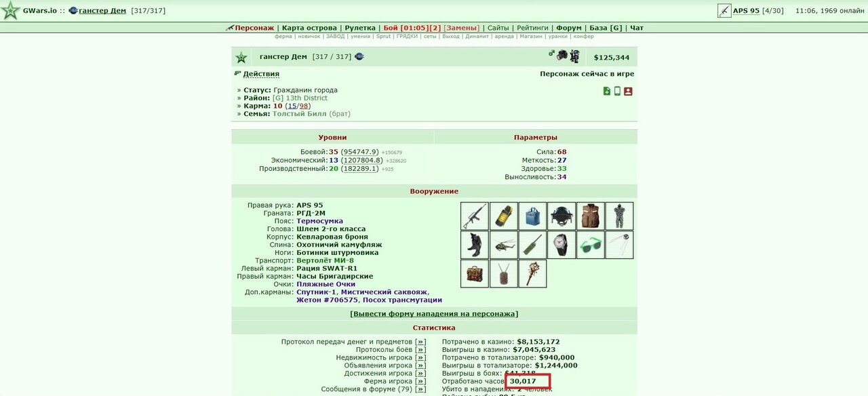Screen dimensions: 868x396
Task: Expand Объявления игрока [»] link
Action: point(421,365)
